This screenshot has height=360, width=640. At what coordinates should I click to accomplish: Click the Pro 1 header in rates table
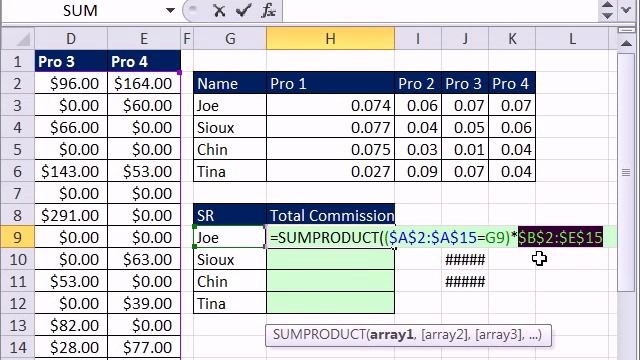coord(331,83)
